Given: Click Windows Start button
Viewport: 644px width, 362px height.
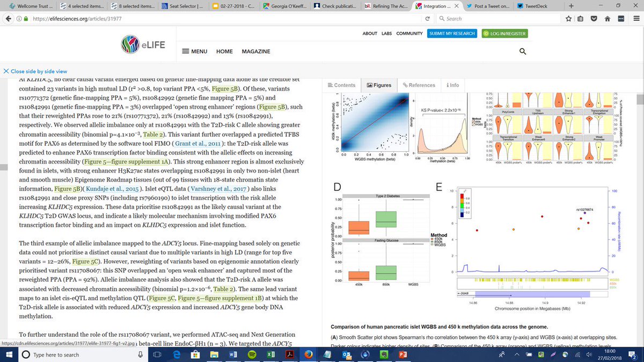Looking at the screenshot, I should tap(10, 354).
